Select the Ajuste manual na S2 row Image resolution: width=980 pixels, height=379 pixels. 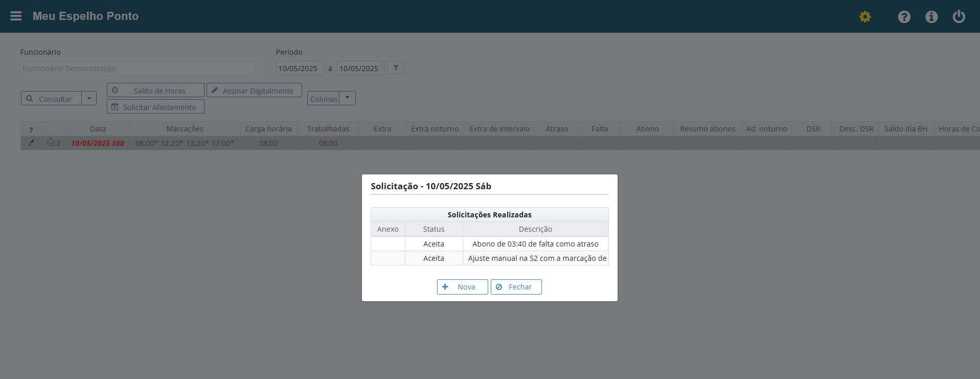point(490,258)
